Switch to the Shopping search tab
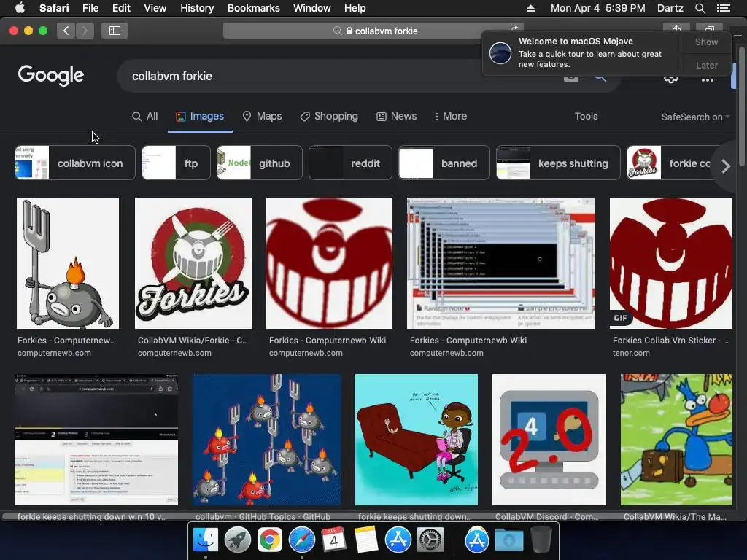 (x=329, y=116)
